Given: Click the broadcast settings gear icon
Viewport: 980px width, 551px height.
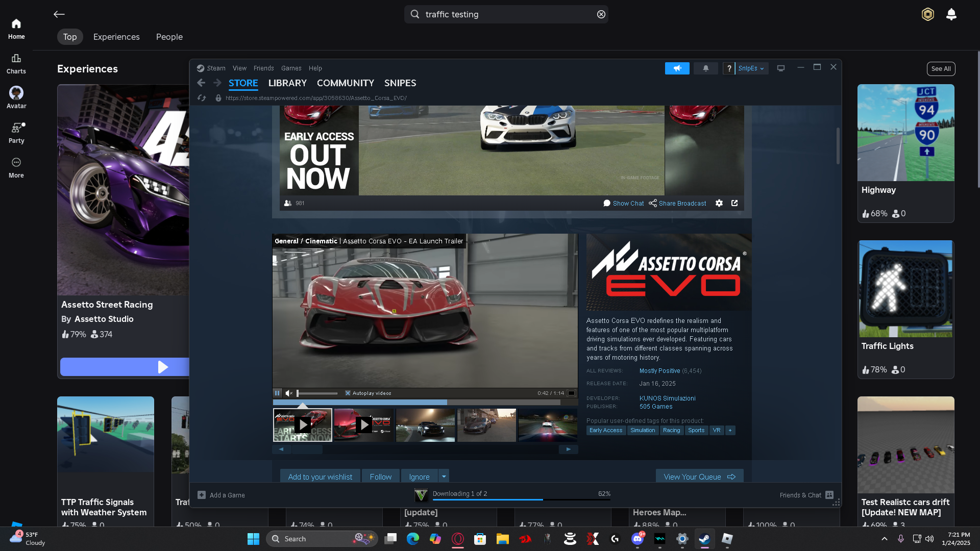Looking at the screenshot, I should pyautogui.click(x=719, y=203).
